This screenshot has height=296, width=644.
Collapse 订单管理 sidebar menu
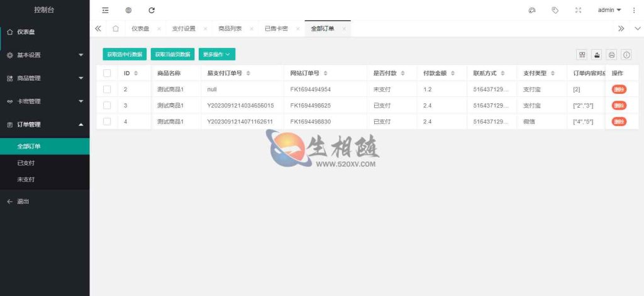(x=45, y=124)
